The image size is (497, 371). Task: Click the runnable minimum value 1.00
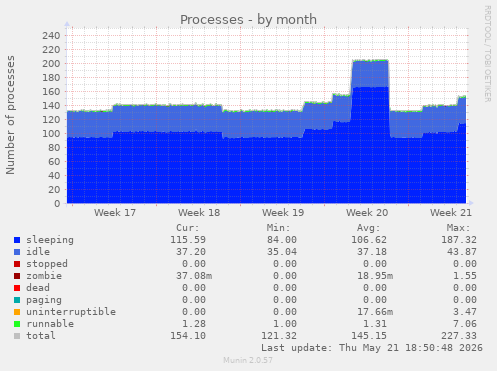284,324
